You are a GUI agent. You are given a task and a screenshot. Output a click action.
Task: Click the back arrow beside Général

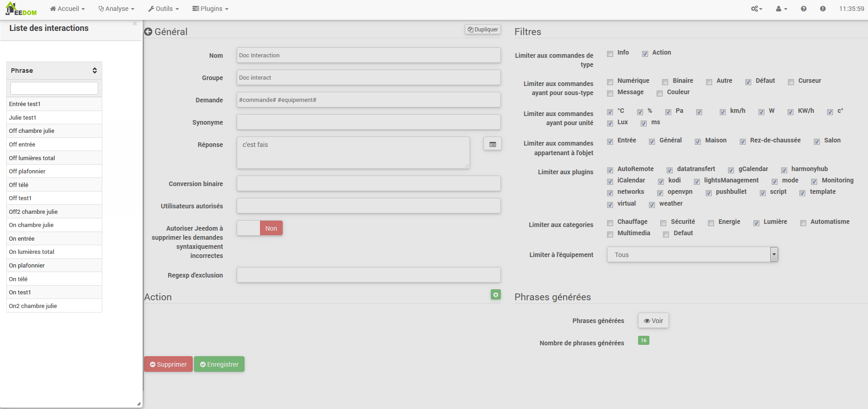click(x=148, y=32)
